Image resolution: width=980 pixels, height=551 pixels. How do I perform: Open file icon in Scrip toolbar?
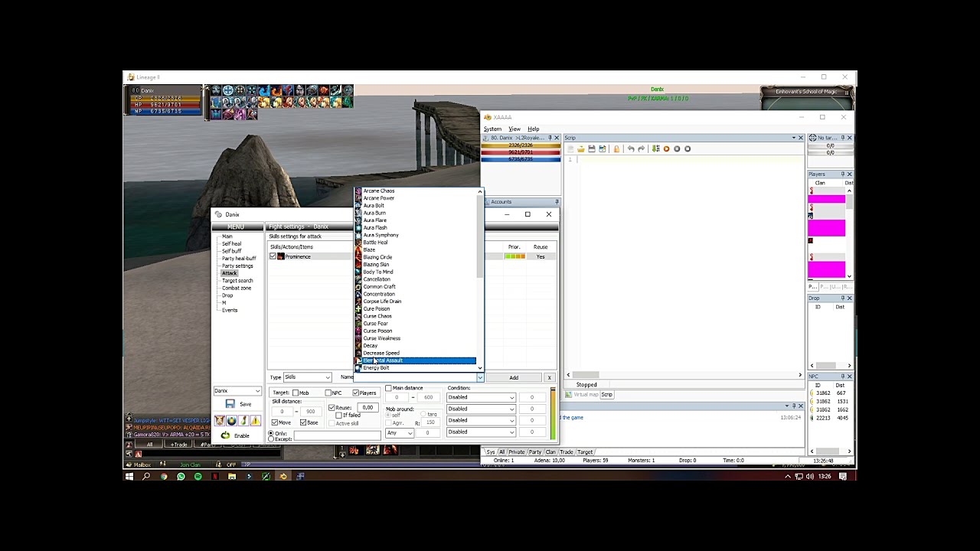[581, 148]
